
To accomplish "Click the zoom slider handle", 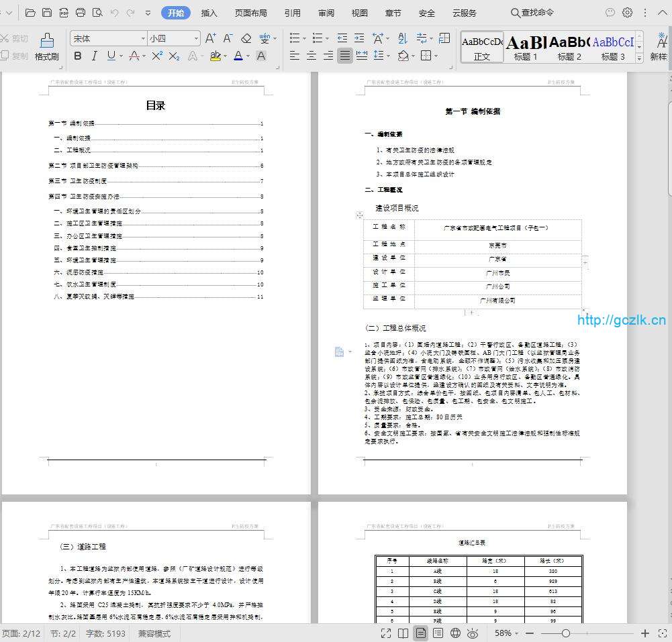I will (566, 633).
